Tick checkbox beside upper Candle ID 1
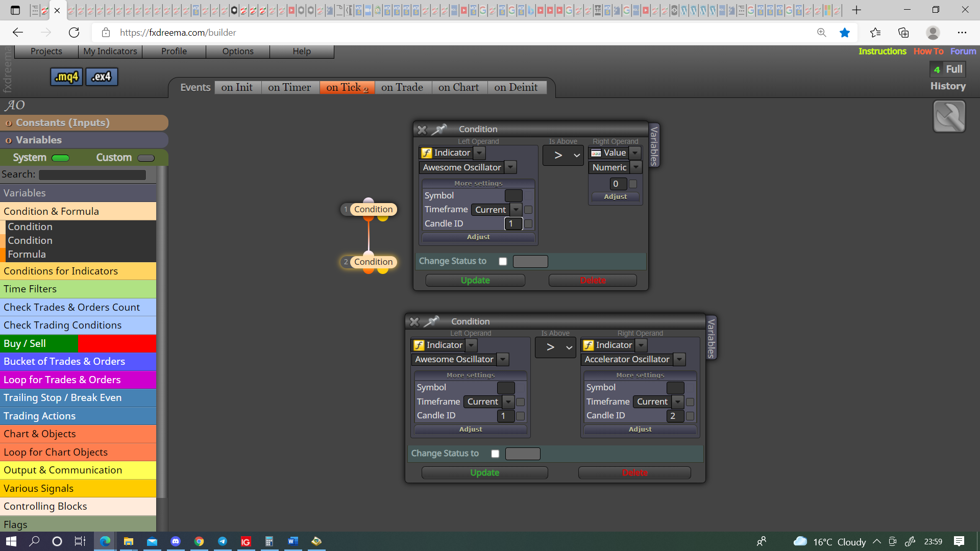This screenshot has width=980, height=551. pyautogui.click(x=528, y=223)
